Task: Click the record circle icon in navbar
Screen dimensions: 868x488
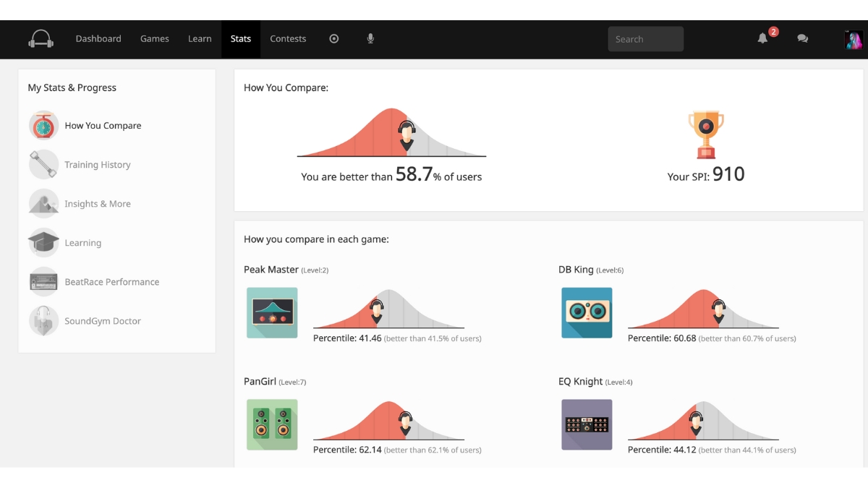Action: (x=333, y=39)
